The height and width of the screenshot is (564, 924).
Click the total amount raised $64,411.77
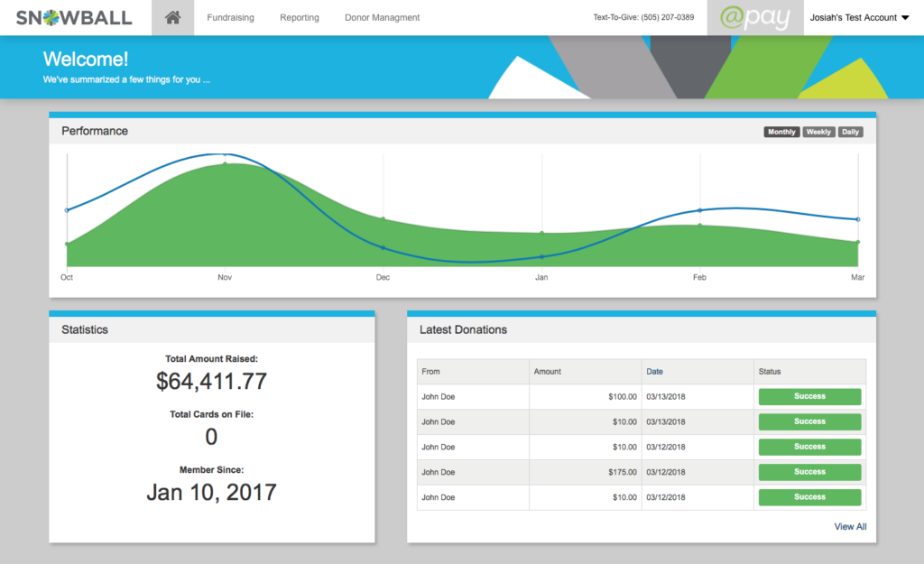click(211, 382)
